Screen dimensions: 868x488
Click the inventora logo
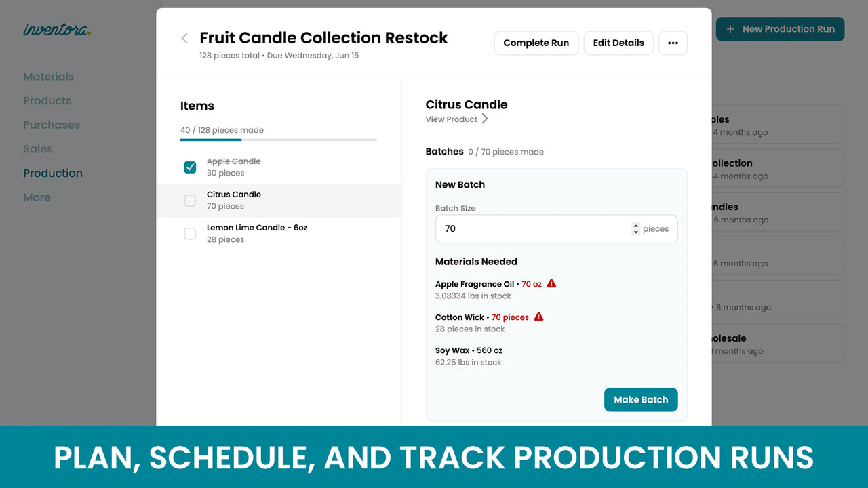[57, 29]
